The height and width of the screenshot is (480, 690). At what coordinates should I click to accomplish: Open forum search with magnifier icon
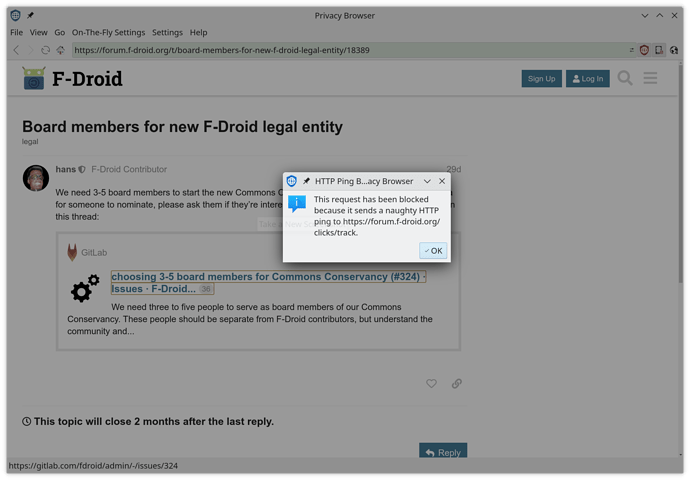(x=625, y=78)
